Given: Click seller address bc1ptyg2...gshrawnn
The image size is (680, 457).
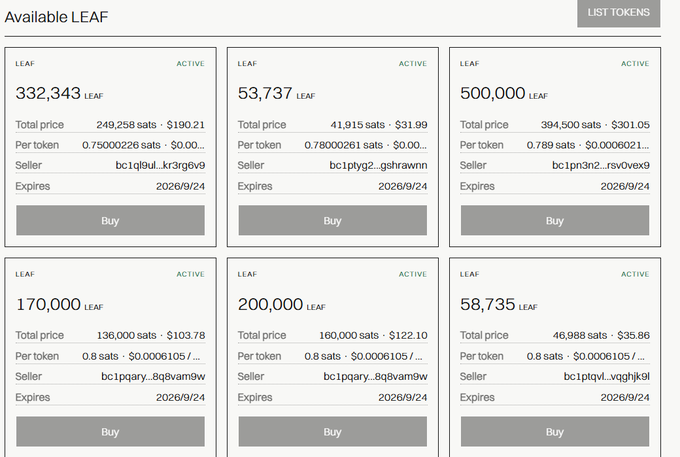Looking at the screenshot, I should [x=378, y=165].
